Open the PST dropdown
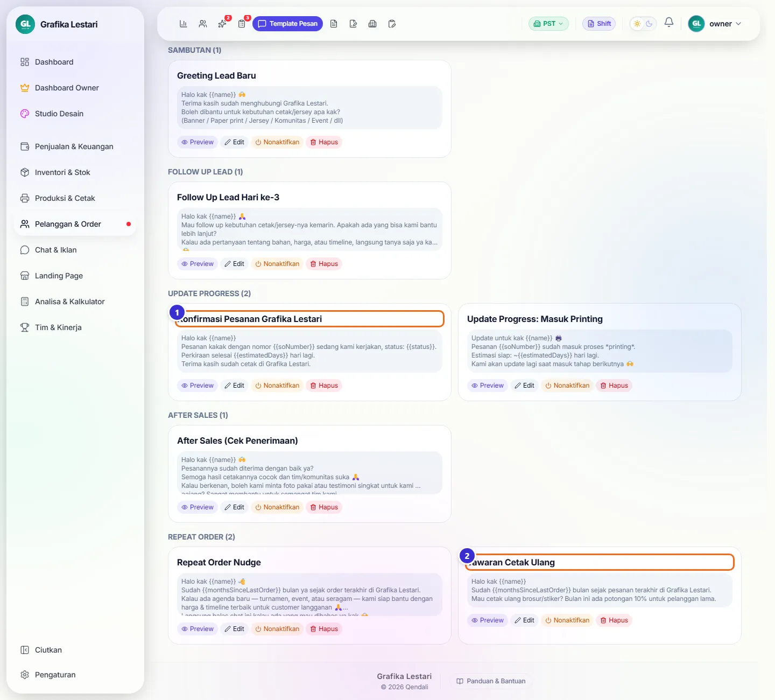This screenshot has width=775, height=700. coord(548,24)
